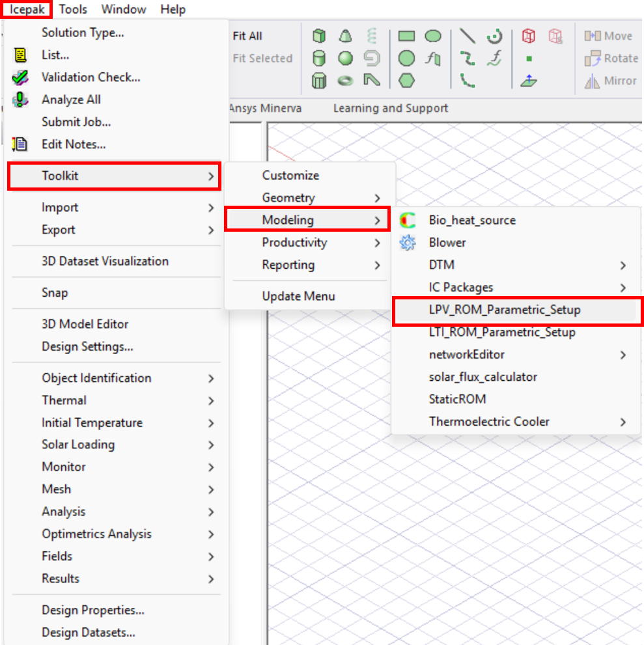Select the Draw cone tool

[345, 36]
